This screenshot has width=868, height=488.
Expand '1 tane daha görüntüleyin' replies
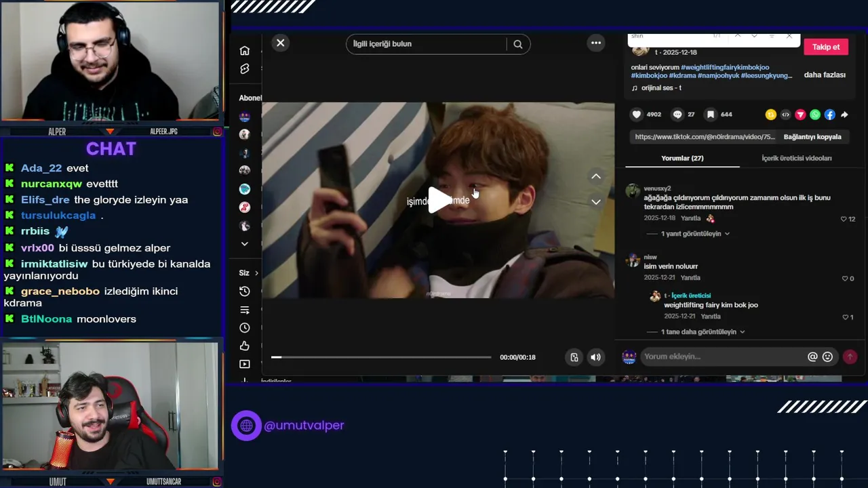[703, 332]
